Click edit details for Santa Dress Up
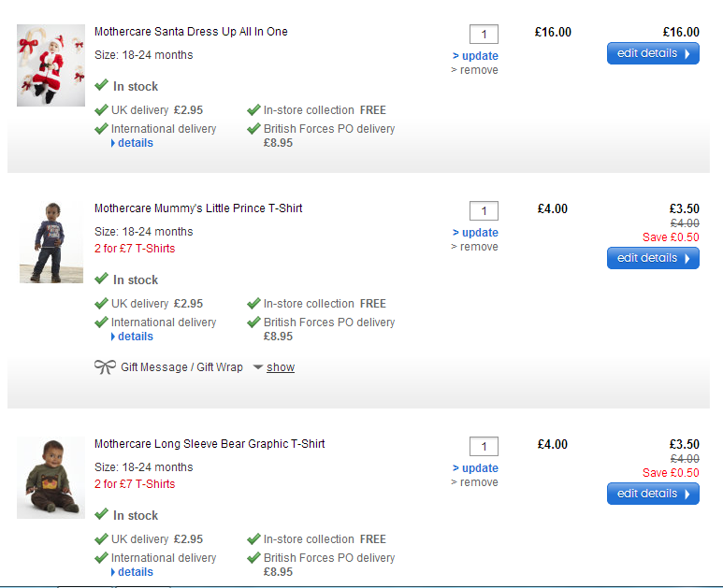This screenshot has width=723, height=588. point(653,53)
